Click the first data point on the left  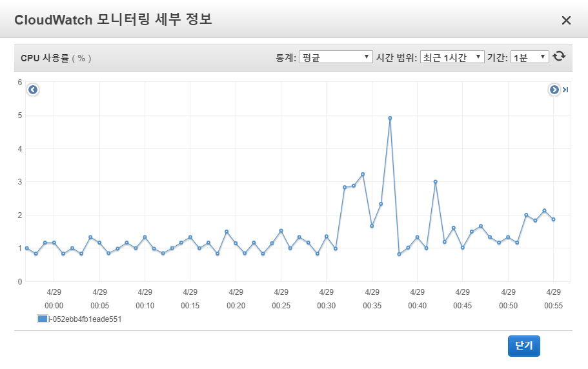coord(26,248)
